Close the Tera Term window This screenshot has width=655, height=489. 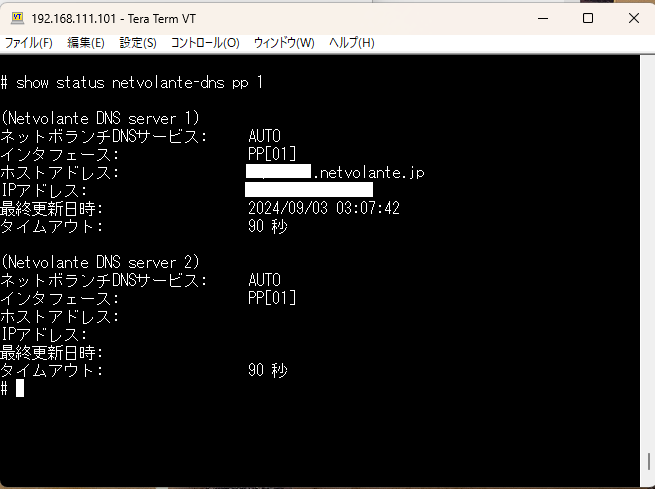pos(634,18)
